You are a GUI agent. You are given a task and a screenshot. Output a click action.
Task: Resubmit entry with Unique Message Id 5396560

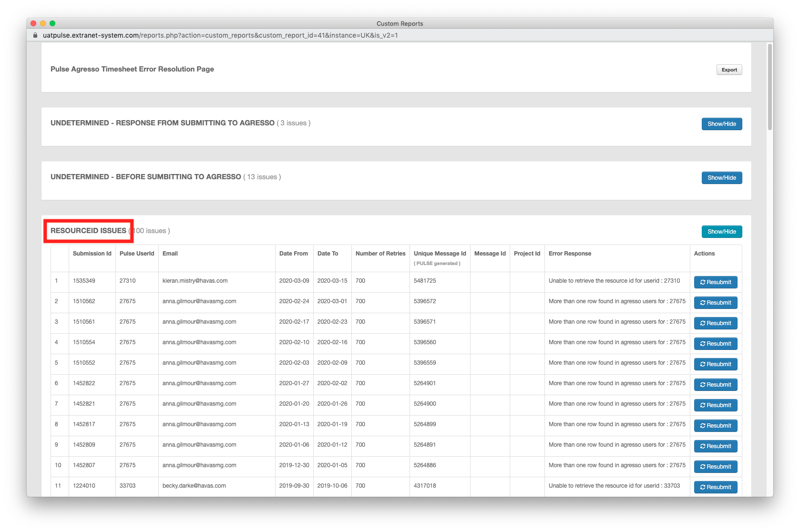(715, 343)
